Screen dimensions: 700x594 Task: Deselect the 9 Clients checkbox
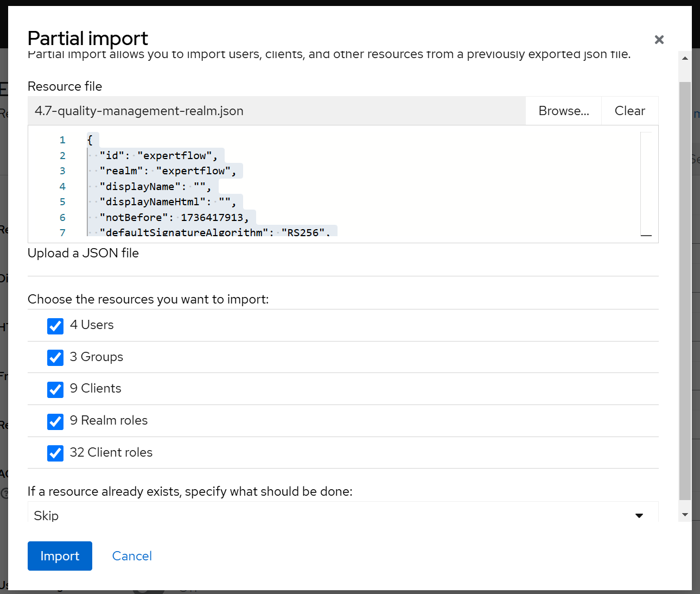[55, 389]
